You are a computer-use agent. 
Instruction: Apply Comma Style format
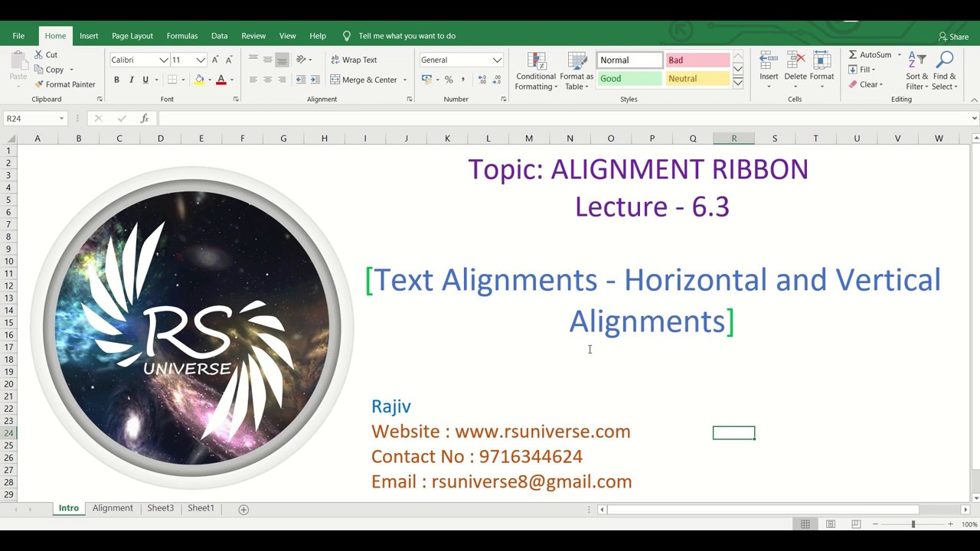[462, 80]
